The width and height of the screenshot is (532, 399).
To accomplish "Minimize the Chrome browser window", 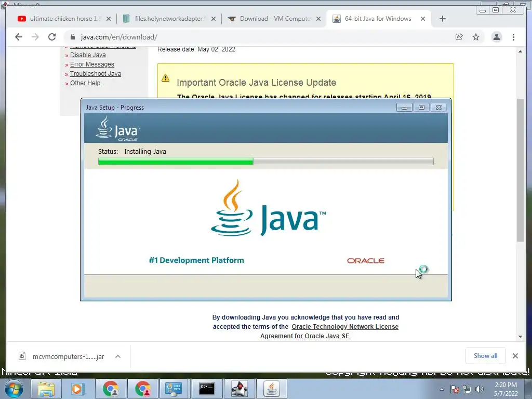I will coord(483,10).
